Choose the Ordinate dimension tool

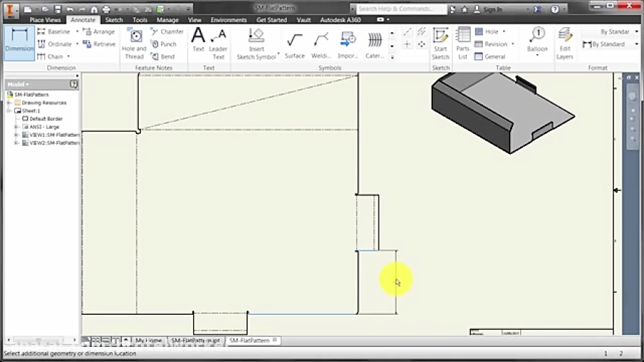[54, 44]
